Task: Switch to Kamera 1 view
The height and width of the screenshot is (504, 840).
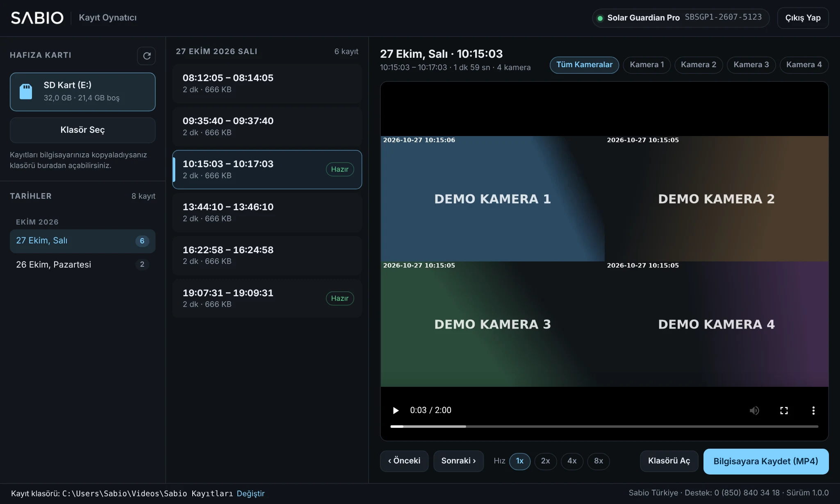Action: (x=647, y=65)
